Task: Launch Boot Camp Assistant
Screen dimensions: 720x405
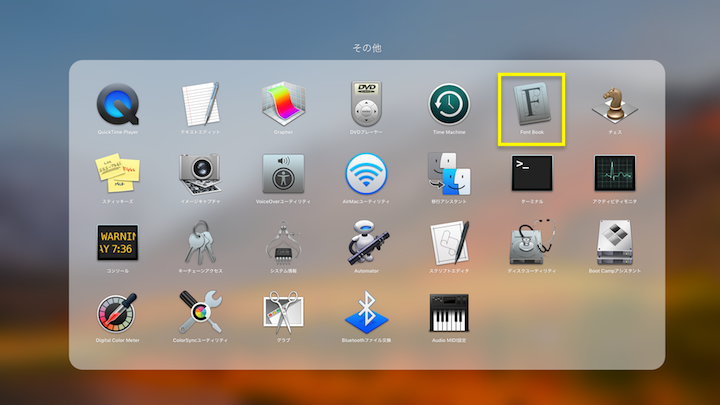Action: pos(615,242)
